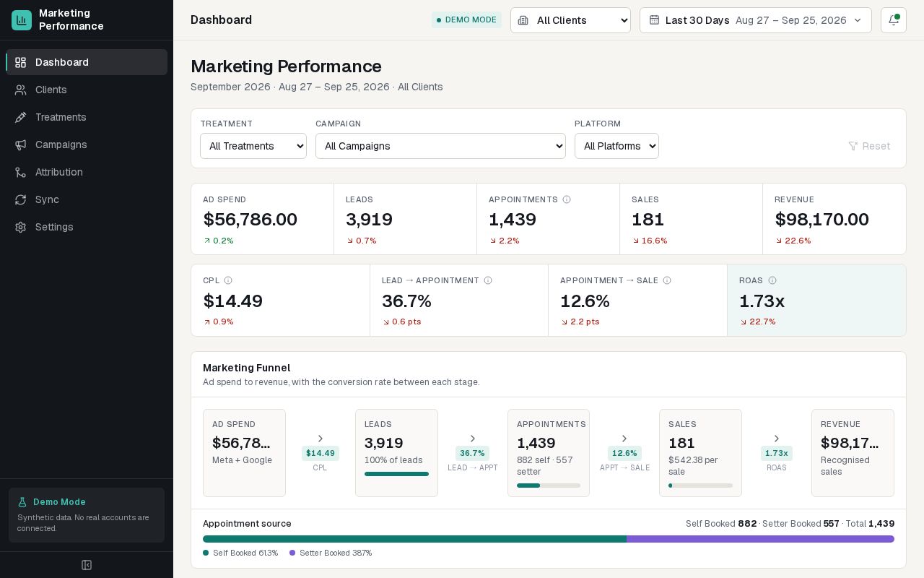Click the Settings gear icon
This screenshot has height=578, width=924.
tap(21, 227)
